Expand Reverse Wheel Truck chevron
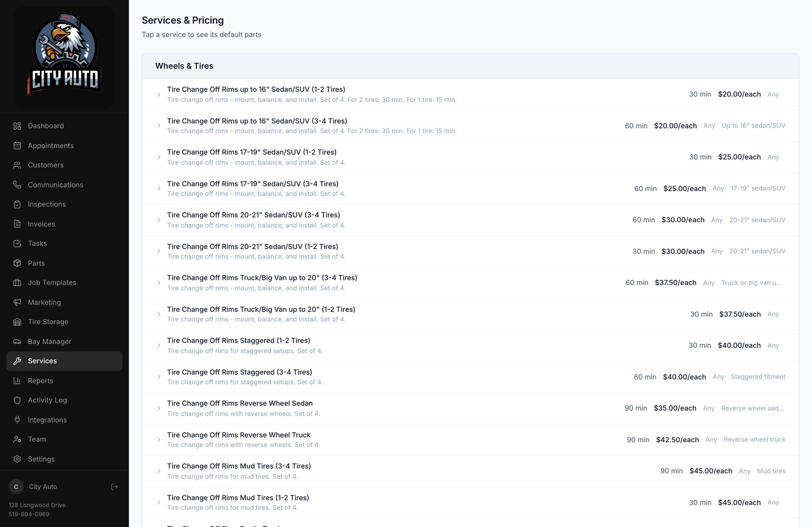Viewport: 812px width, 527px height. [159, 440]
